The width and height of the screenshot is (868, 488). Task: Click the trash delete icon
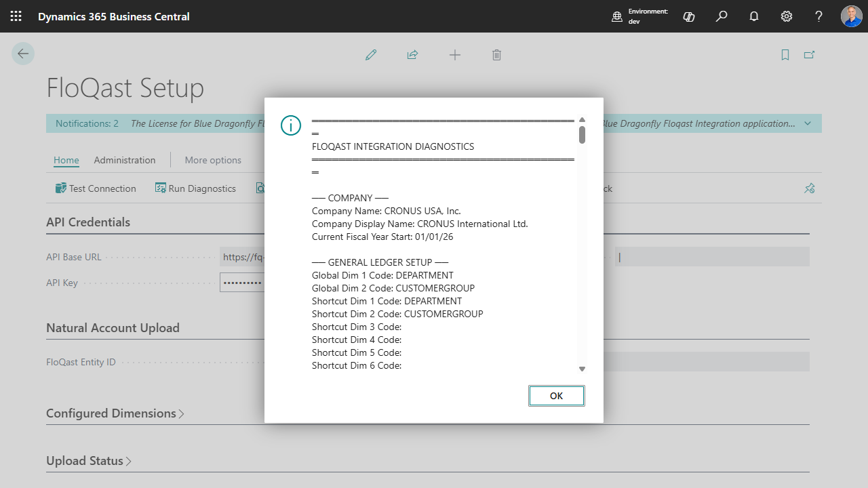tap(496, 55)
